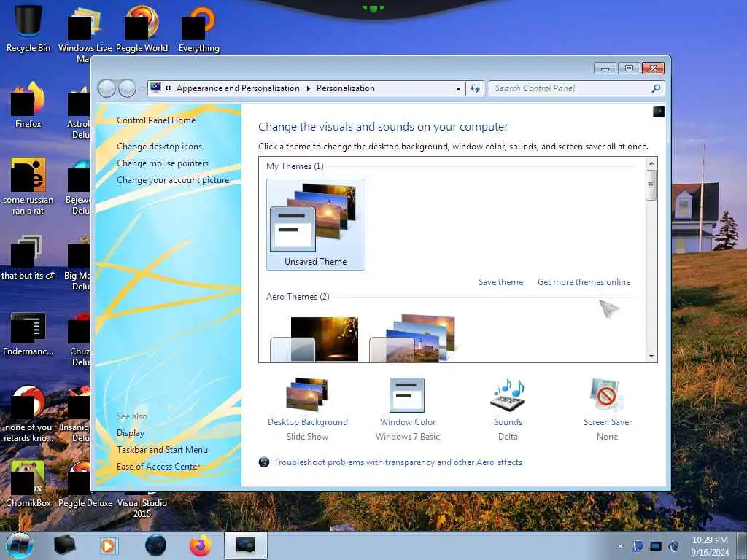Open Change your account picture link
The height and width of the screenshot is (560, 747).
173,180
